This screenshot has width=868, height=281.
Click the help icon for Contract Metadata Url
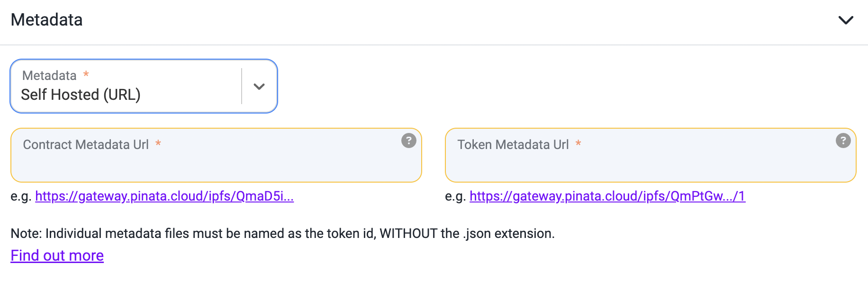[x=409, y=140]
